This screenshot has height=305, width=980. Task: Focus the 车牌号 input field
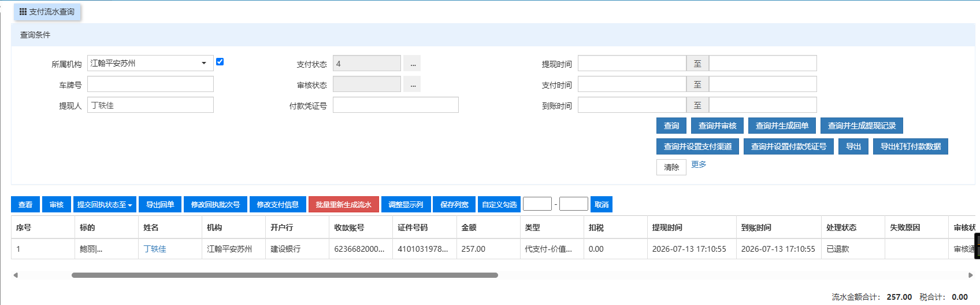click(x=150, y=84)
